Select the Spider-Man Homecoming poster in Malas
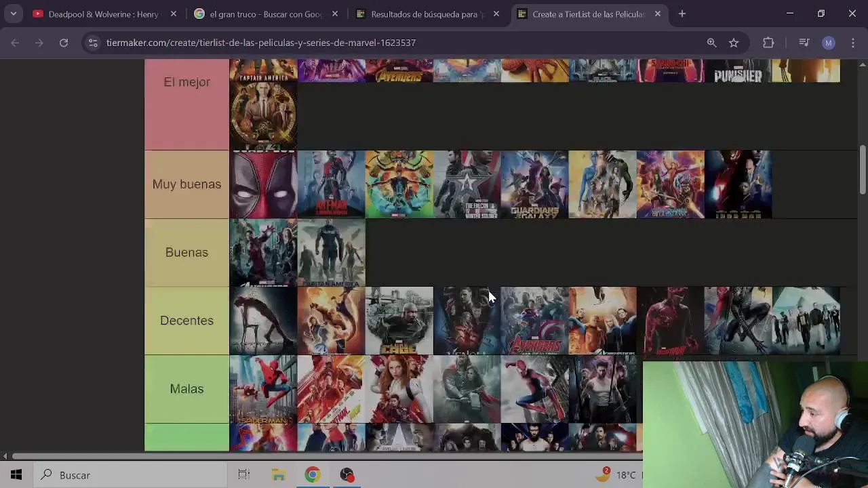The height and width of the screenshot is (488, 868). pyautogui.click(x=263, y=389)
